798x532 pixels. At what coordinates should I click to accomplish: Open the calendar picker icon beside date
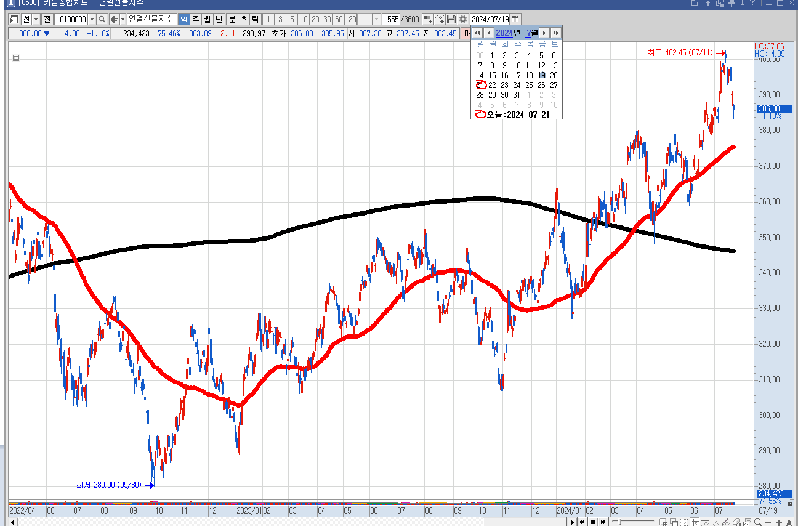pyautogui.click(x=515, y=19)
